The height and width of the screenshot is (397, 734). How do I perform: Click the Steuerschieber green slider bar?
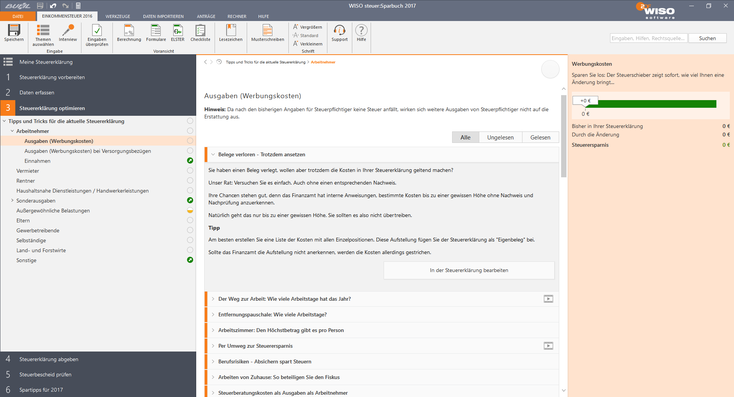click(650, 103)
